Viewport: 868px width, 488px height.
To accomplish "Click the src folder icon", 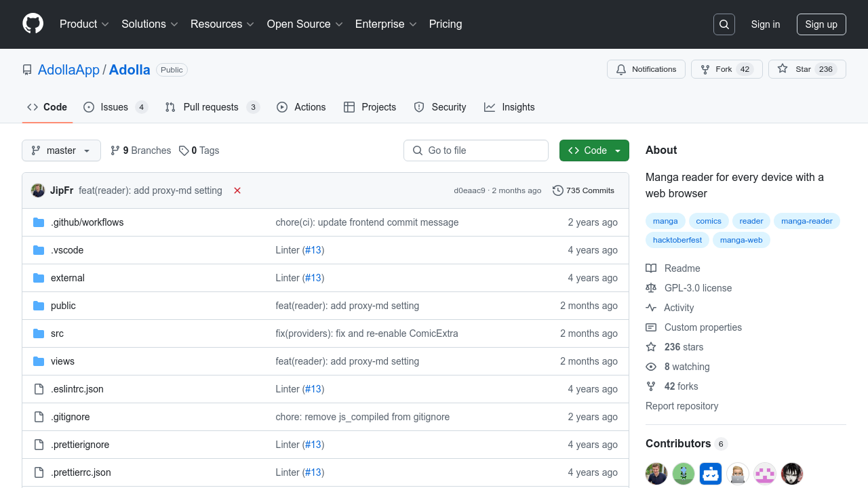I will (39, 333).
